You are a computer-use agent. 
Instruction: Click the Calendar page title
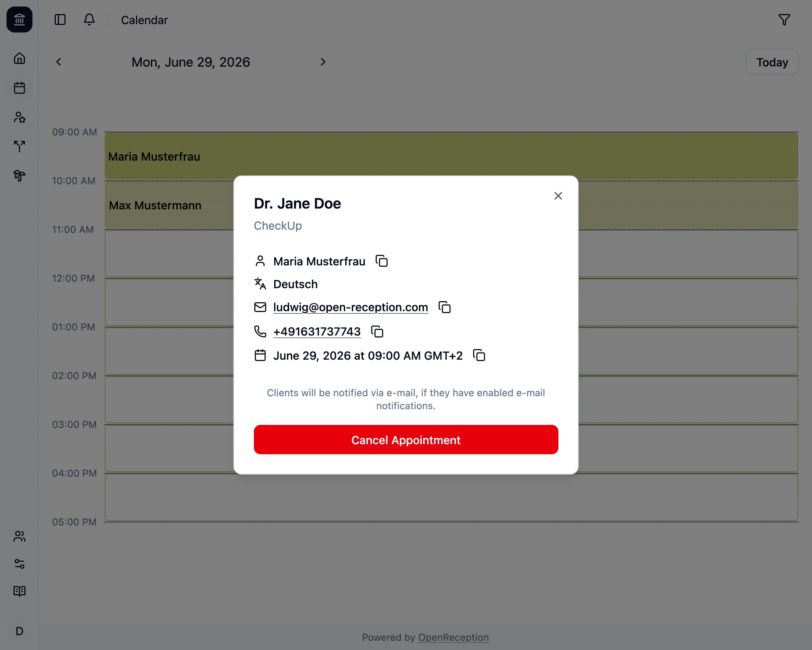(144, 20)
